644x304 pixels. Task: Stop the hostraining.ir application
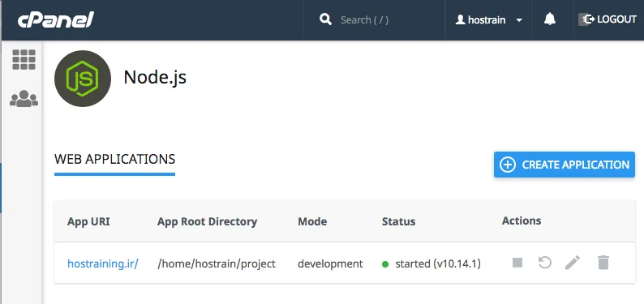click(517, 263)
